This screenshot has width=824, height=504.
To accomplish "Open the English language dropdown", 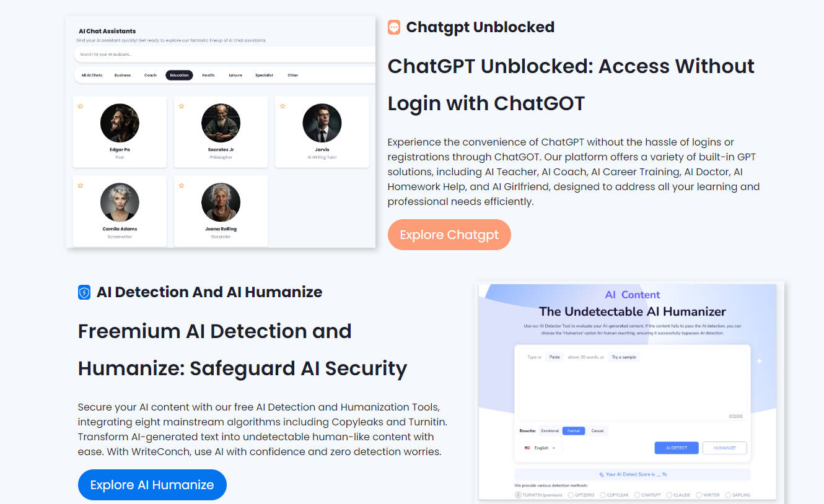I will [540, 448].
